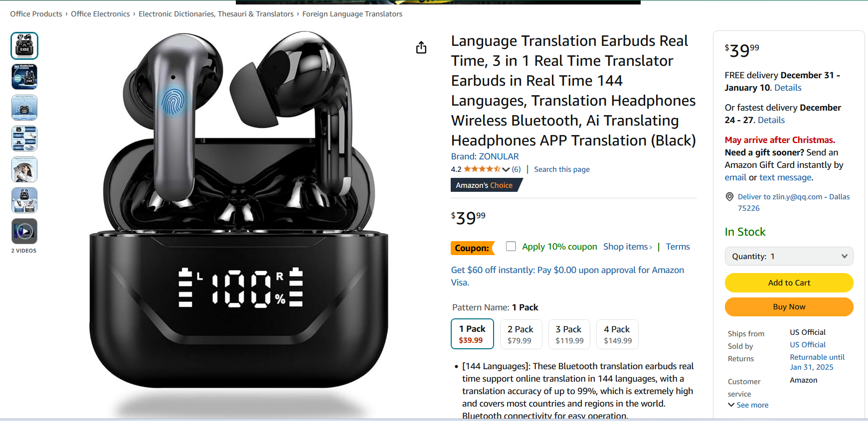Open the Quantity dropdown
Screen dimensions: 868x421
click(x=789, y=256)
